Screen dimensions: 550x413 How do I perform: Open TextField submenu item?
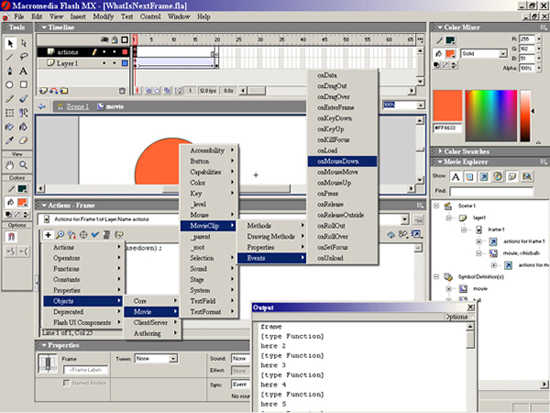(x=209, y=301)
